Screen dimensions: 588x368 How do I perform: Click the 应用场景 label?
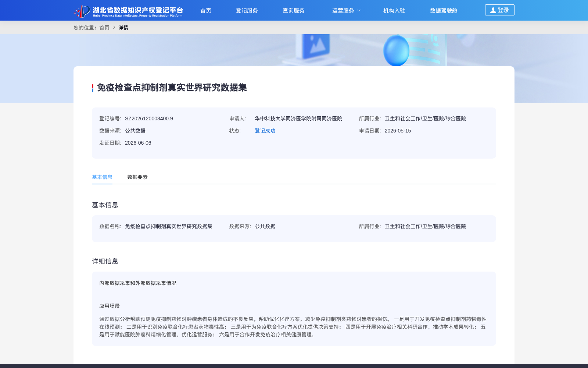110,306
